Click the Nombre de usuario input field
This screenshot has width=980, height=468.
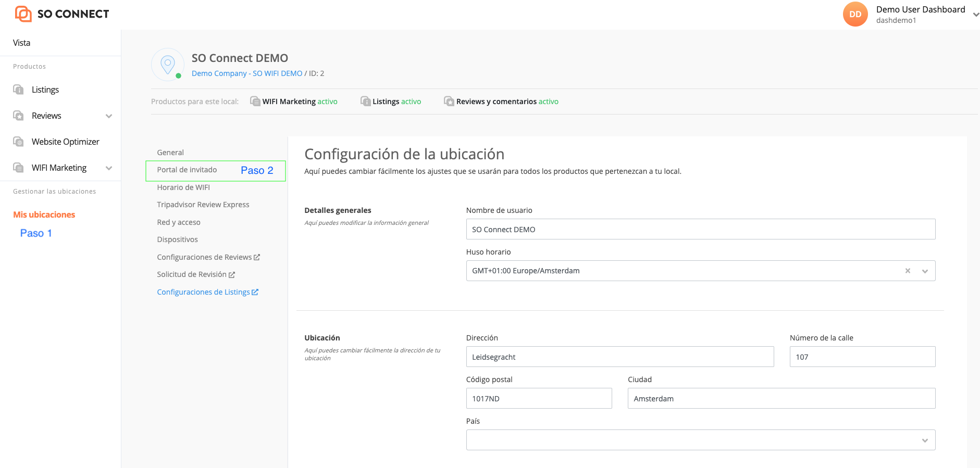pos(701,229)
